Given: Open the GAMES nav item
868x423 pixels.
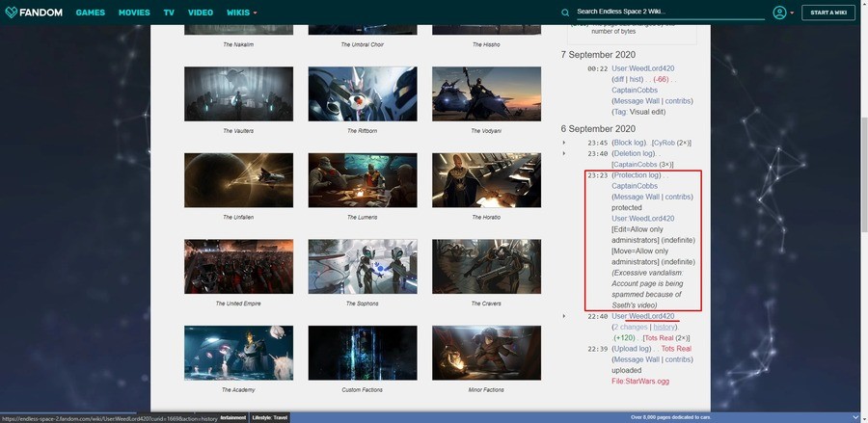Looking at the screenshot, I should [91, 13].
